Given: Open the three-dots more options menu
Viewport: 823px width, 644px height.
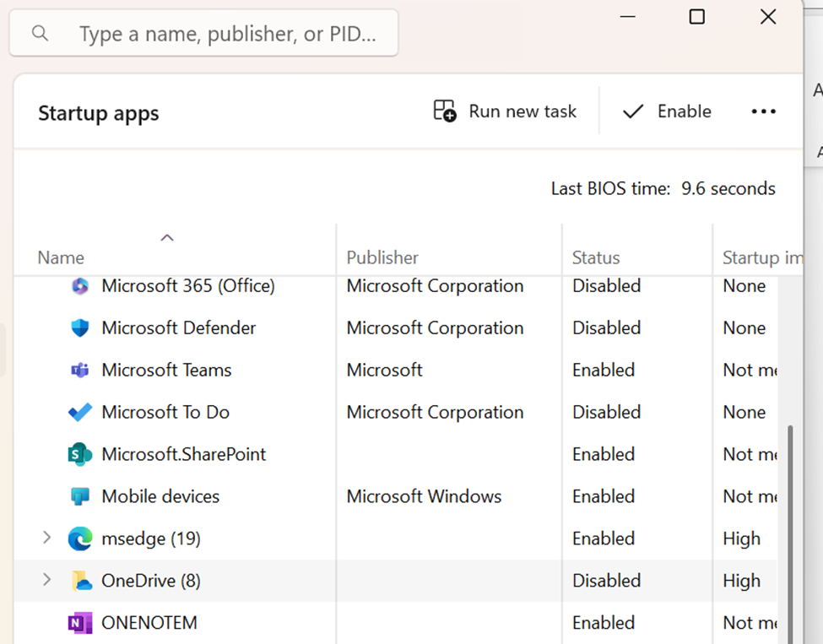Looking at the screenshot, I should pos(763,111).
